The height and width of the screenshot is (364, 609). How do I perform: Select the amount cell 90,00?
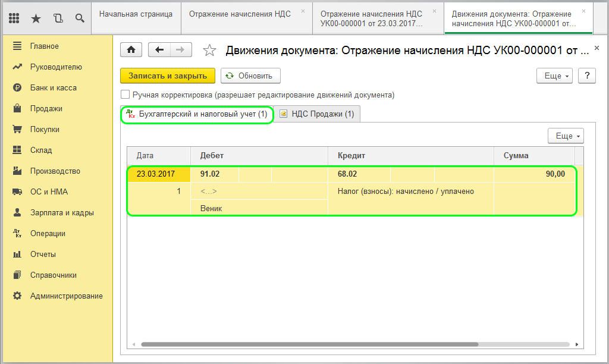click(535, 174)
